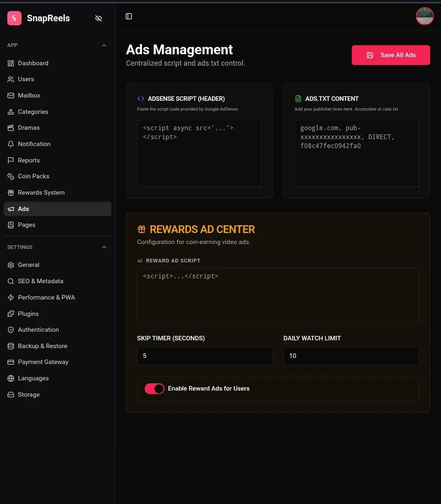Click the Dashboard grid icon
This screenshot has width=441, height=504.
click(11, 63)
